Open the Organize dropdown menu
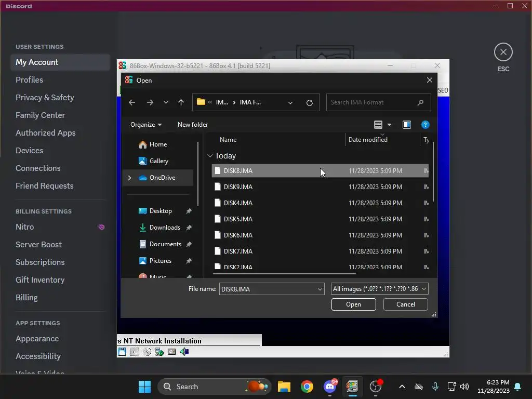 [x=146, y=125]
